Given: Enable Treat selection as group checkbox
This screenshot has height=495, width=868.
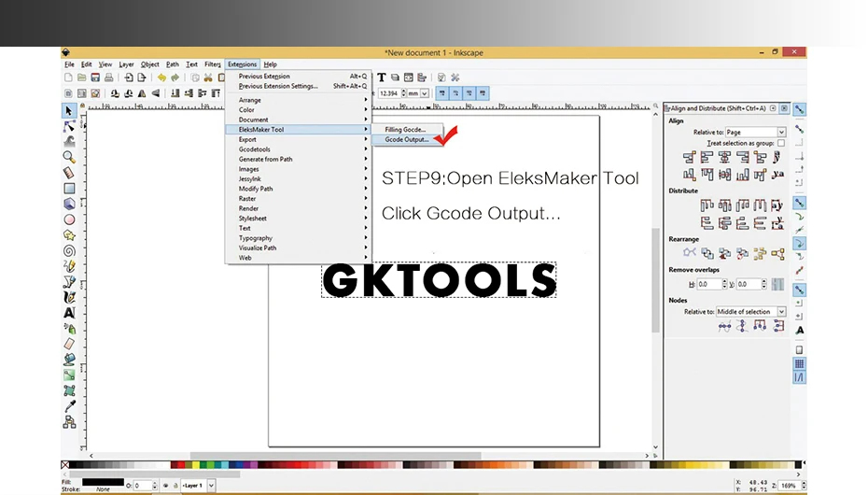Looking at the screenshot, I should [781, 143].
